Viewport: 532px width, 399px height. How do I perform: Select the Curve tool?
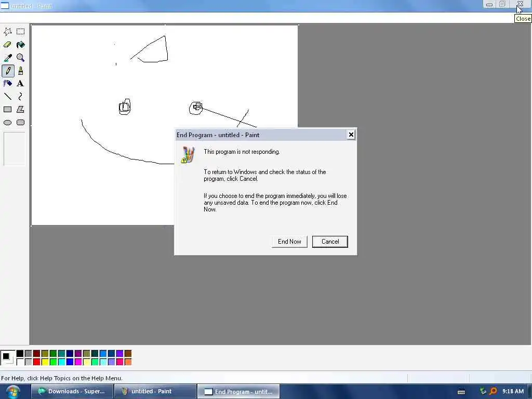[x=21, y=96]
